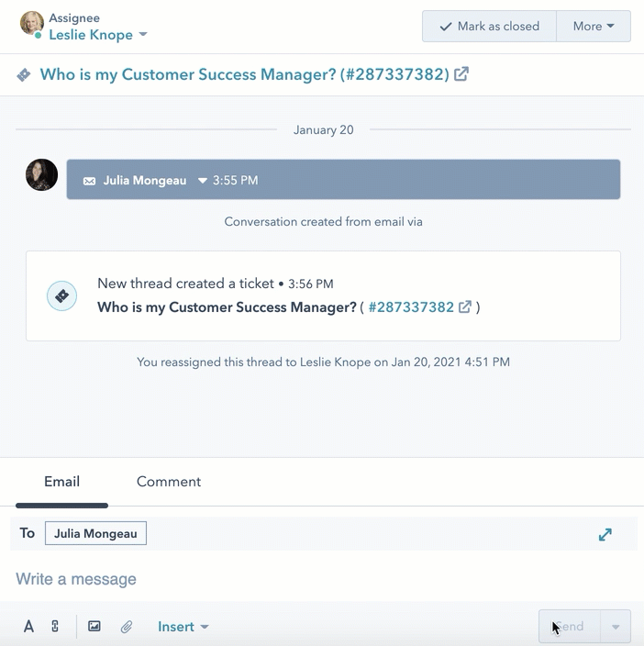Switch to the Email tab
644x646 pixels.
point(61,482)
